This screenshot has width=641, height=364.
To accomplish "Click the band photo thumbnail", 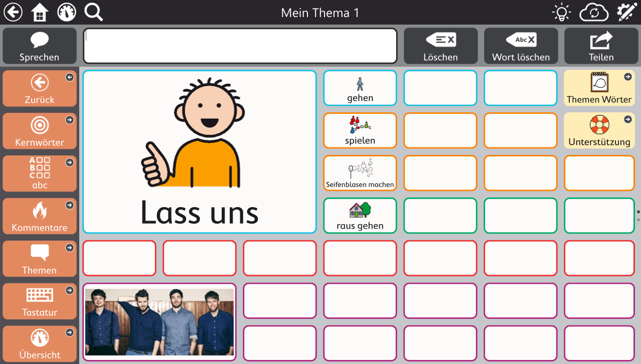I will 159,321.
